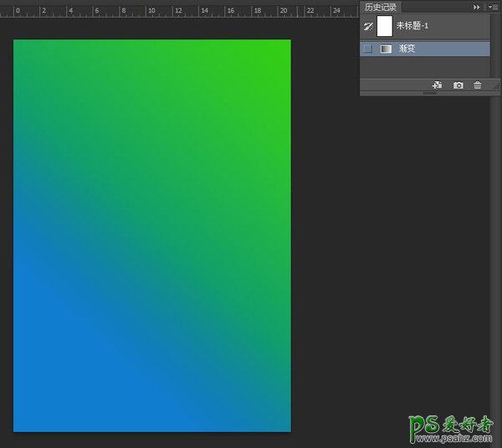Click the horizontal ruler at mark 10
The width and height of the screenshot is (502, 448).
(x=151, y=11)
